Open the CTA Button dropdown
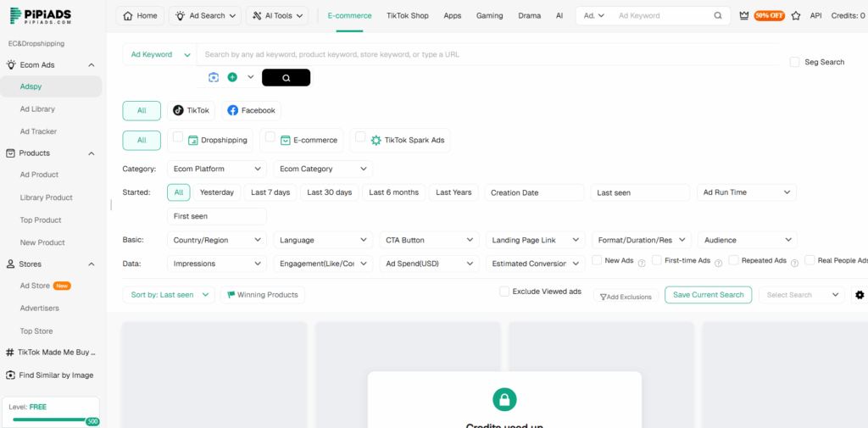 (x=430, y=241)
